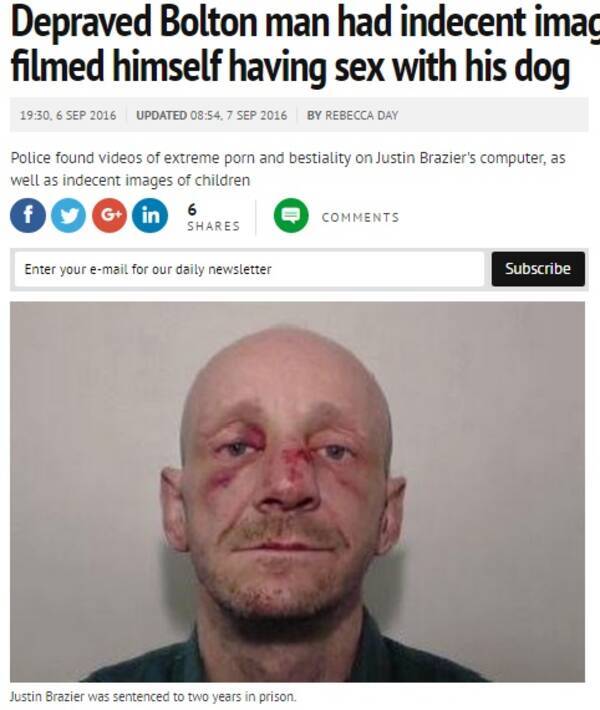The width and height of the screenshot is (600, 710).
Task: Click the published time 19:30, 6 Sep 2016
Action: [68, 115]
